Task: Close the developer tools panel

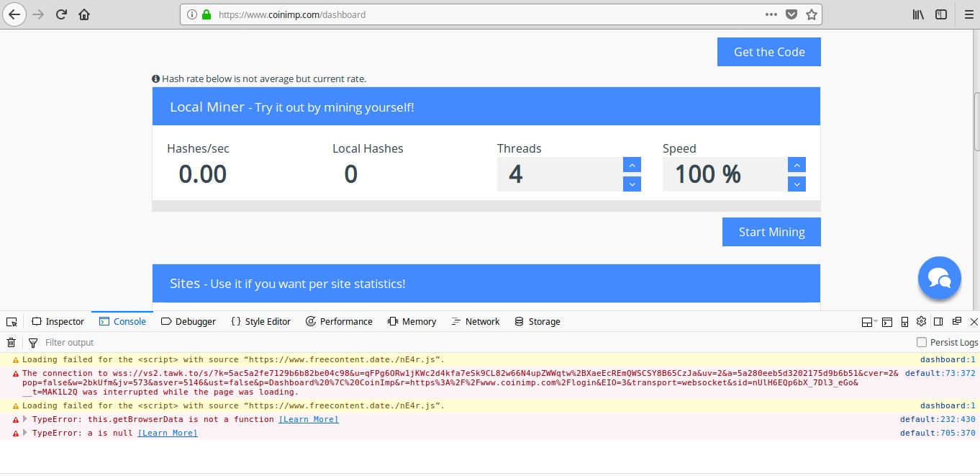Action: tap(974, 322)
